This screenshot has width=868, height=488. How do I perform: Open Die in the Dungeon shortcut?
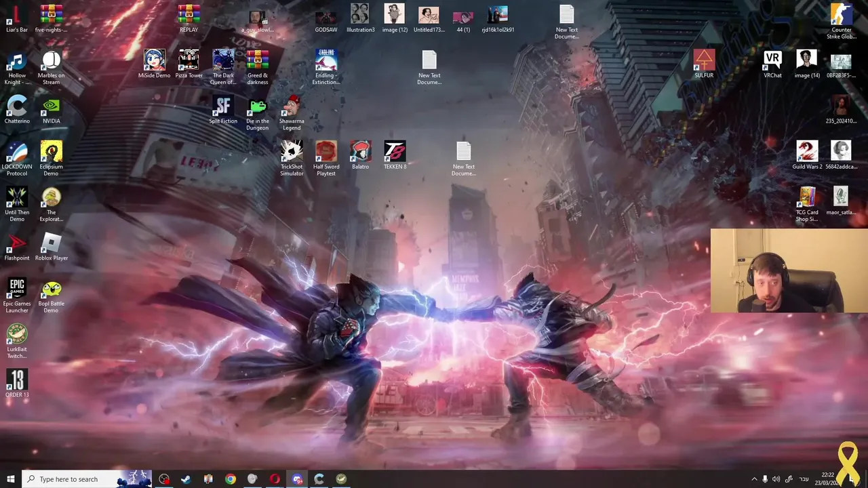tap(257, 113)
